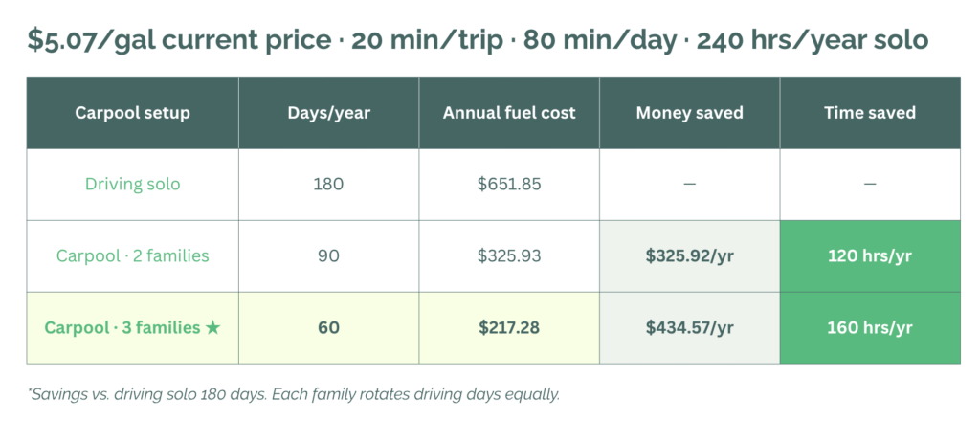Select the Days/year column header
This screenshot has height=421, width=980.
[328, 113]
